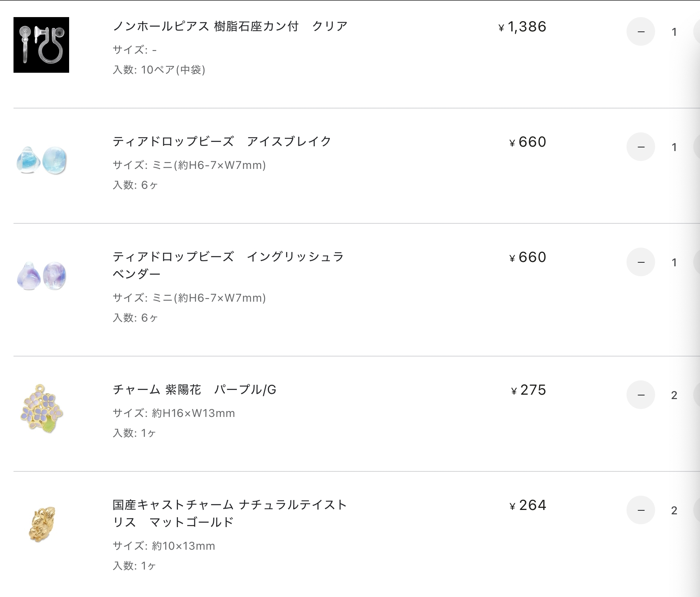Decrease quantity of 紫陽花 charm

(x=641, y=395)
